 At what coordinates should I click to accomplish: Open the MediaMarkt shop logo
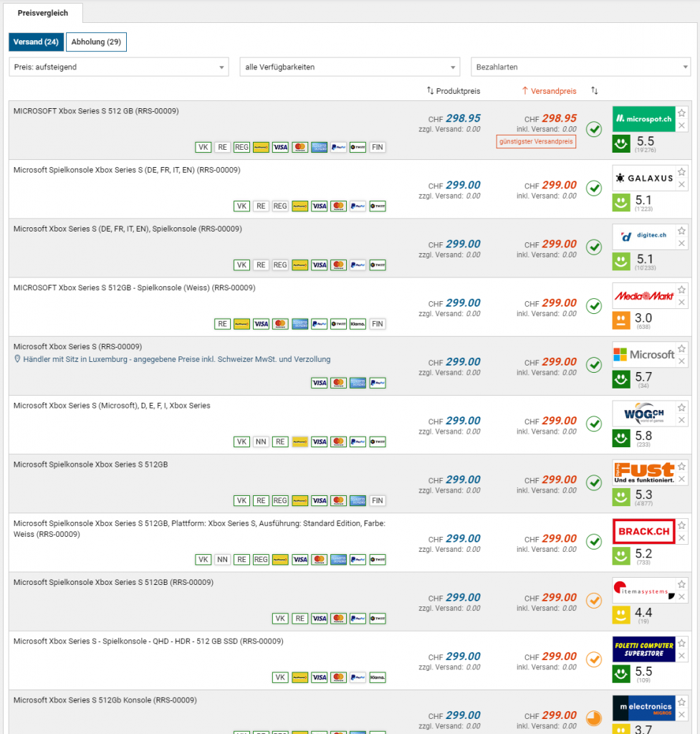(x=644, y=296)
